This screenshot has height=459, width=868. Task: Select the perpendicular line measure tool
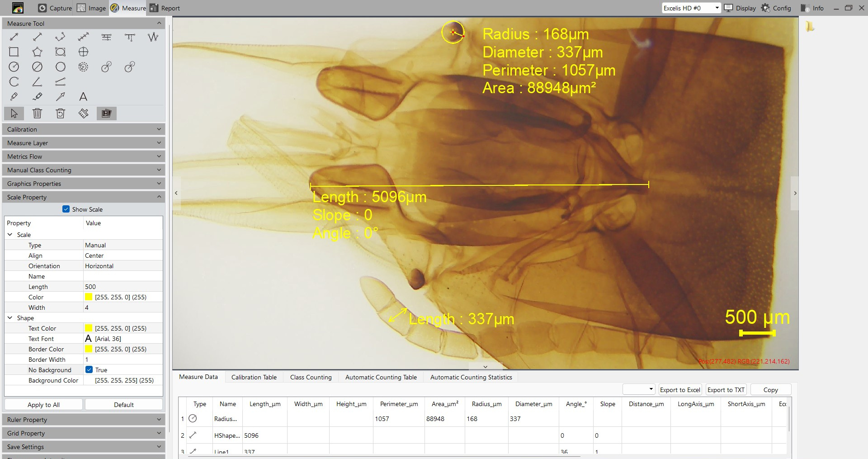[130, 37]
